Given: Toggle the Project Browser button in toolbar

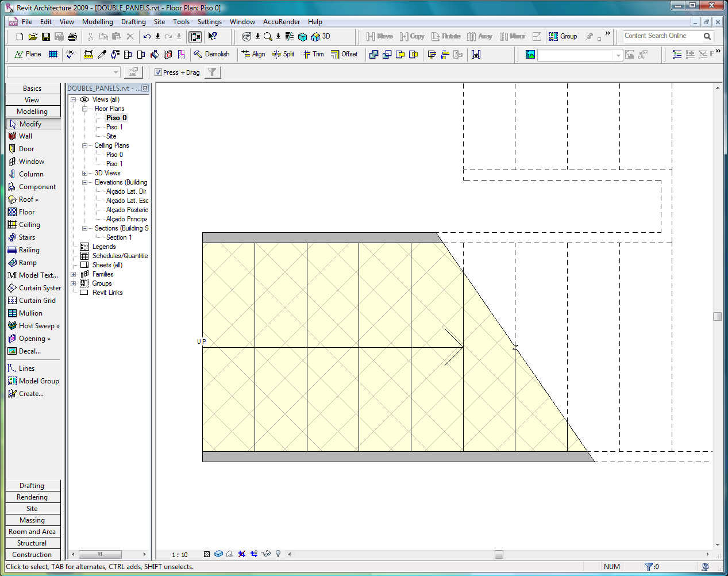Looking at the screenshot, I should [195, 36].
